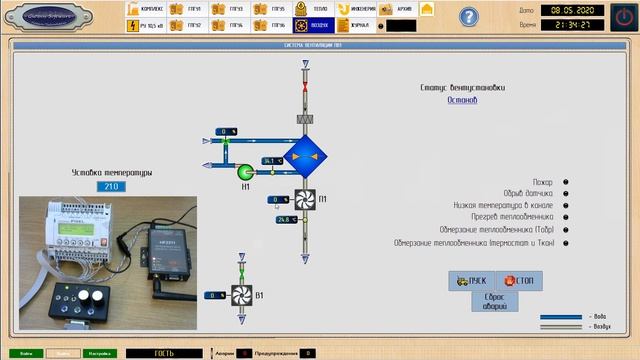Image resolution: width=640 pixels, height=360 pixels.
Task: Select the green three-way water valve
Action: [225, 141]
